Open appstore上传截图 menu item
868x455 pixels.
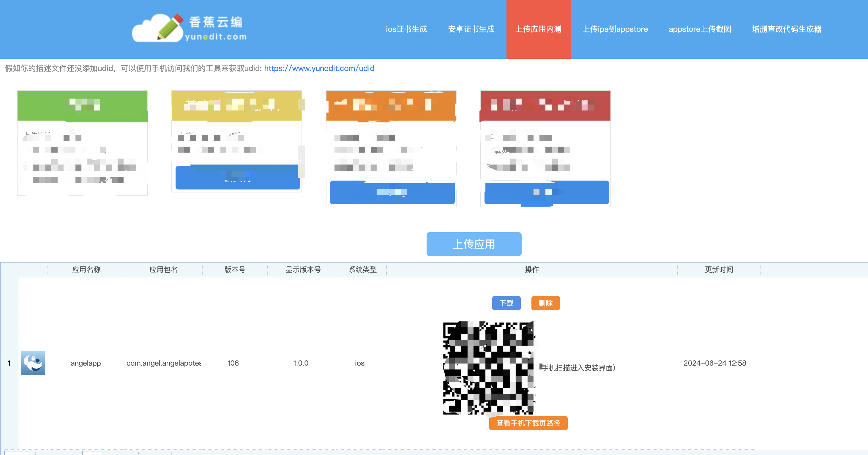click(x=700, y=29)
